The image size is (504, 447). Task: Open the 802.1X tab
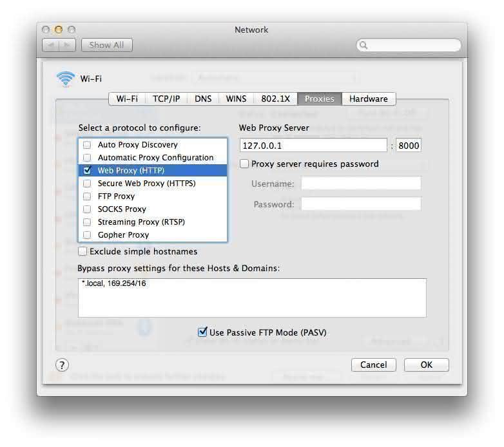click(x=275, y=99)
